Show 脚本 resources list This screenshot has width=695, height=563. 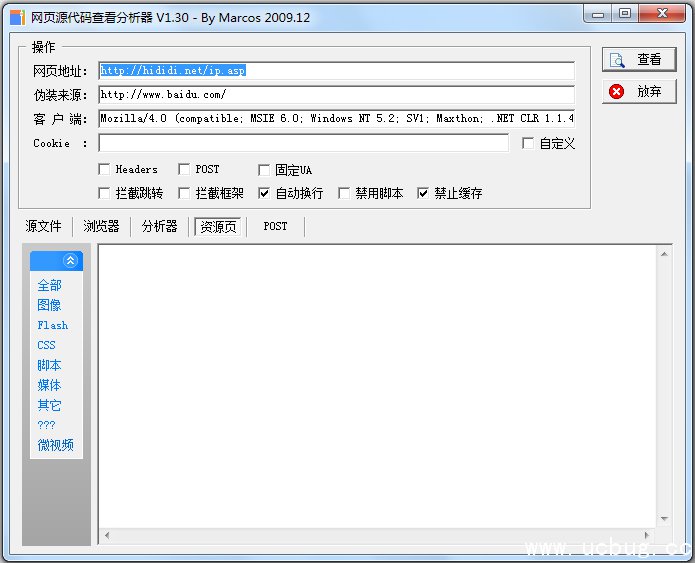click(x=49, y=365)
